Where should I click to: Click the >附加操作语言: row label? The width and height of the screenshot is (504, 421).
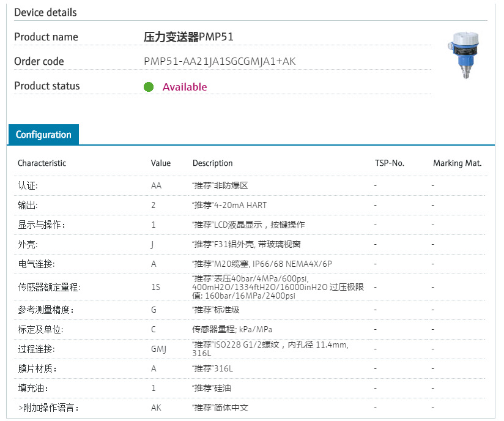[48, 408]
